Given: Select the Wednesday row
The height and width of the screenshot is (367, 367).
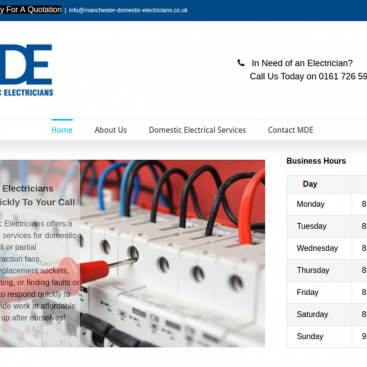Looking at the screenshot, I should [x=327, y=248].
